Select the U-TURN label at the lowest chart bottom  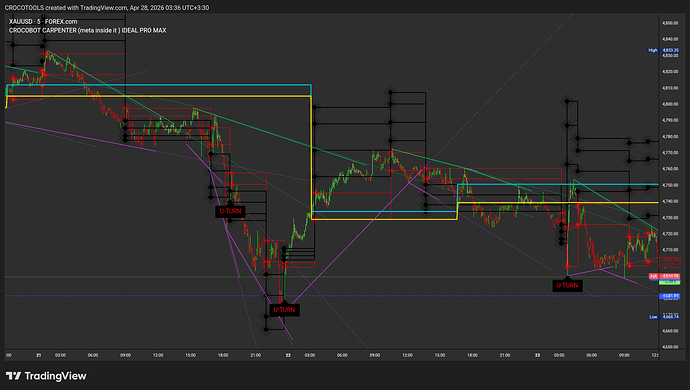coord(284,310)
